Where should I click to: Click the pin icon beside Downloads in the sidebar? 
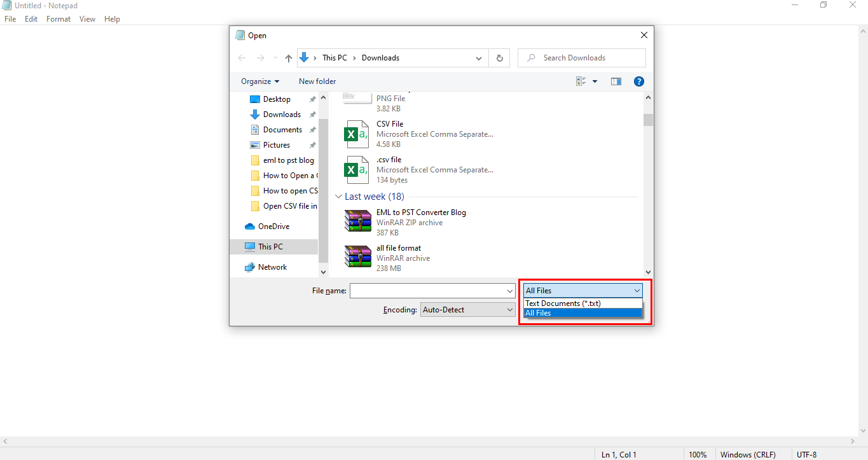[312, 115]
